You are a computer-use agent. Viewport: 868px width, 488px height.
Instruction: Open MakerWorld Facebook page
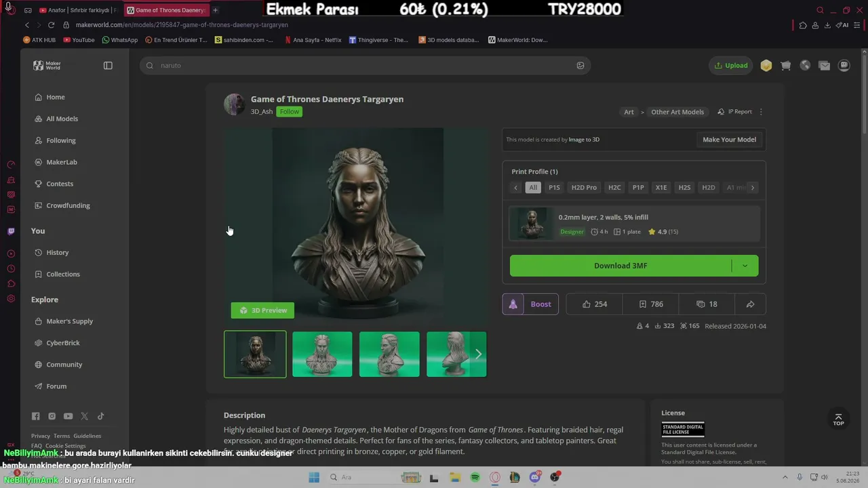(x=36, y=416)
